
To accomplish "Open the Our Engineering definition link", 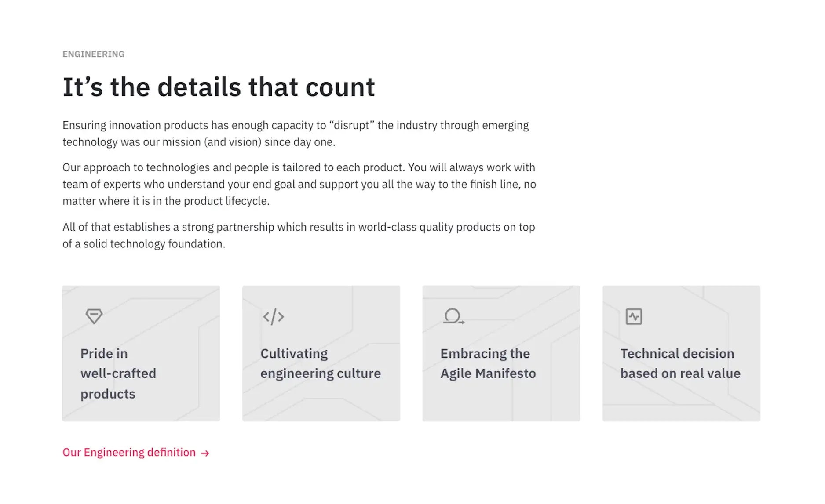I will pos(136,452).
